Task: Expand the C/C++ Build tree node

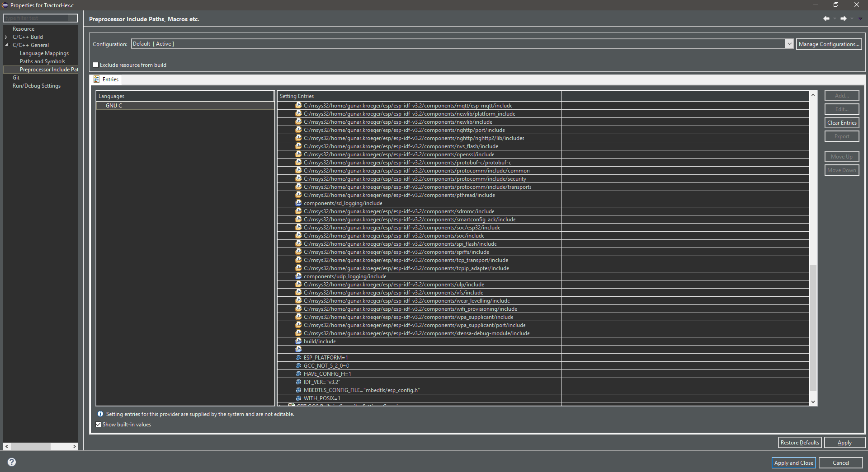Action: pos(6,37)
